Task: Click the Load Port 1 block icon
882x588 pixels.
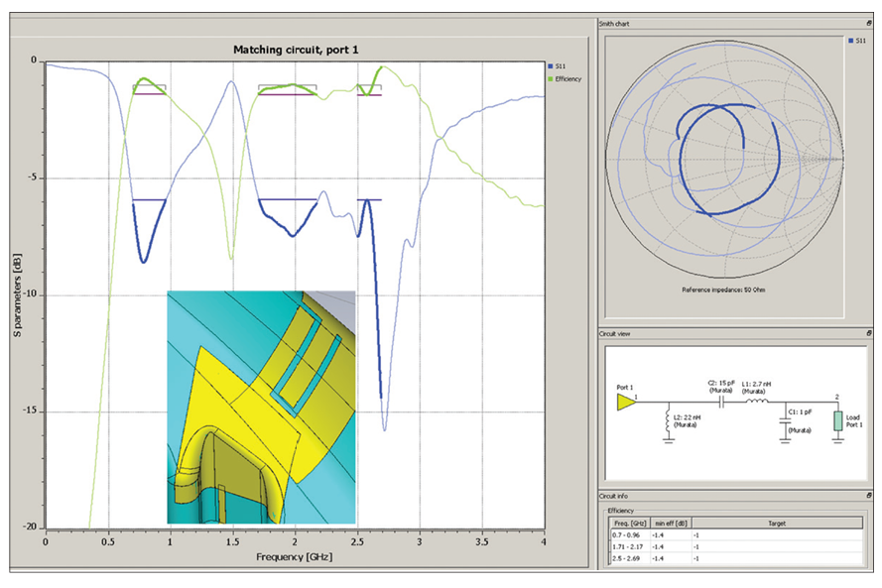Action: (x=837, y=420)
